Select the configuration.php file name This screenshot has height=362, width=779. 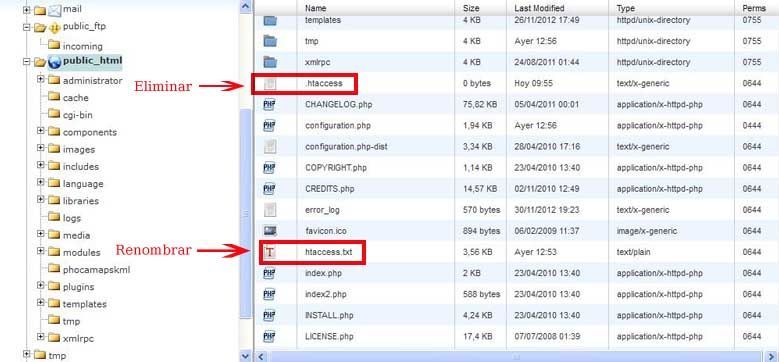[338, 126]
